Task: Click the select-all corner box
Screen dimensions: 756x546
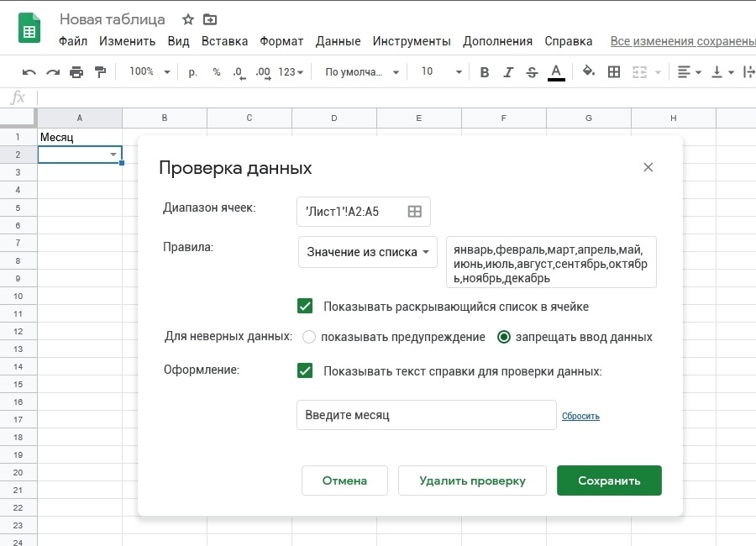Action: [18, 118]
